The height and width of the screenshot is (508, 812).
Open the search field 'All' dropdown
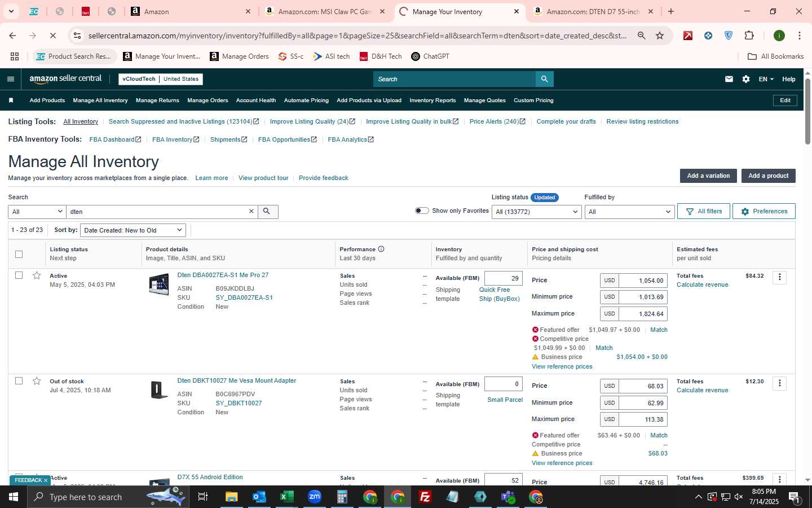(37, 212)
